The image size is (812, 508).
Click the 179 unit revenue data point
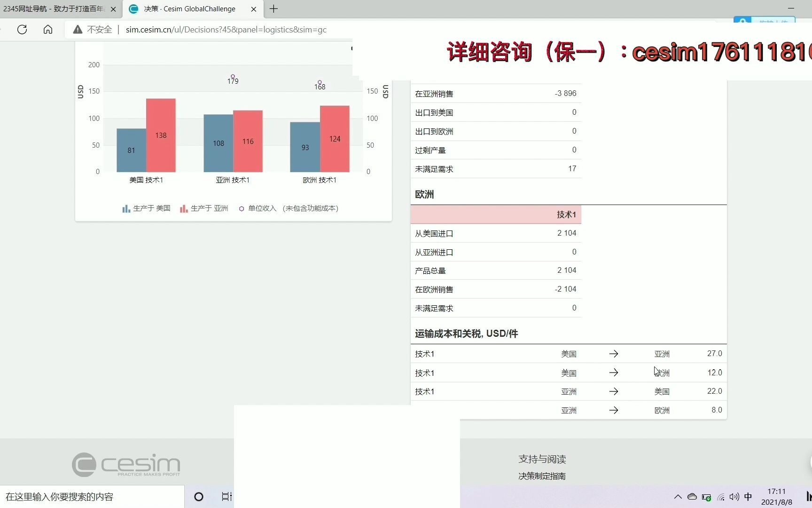(233, 76)
